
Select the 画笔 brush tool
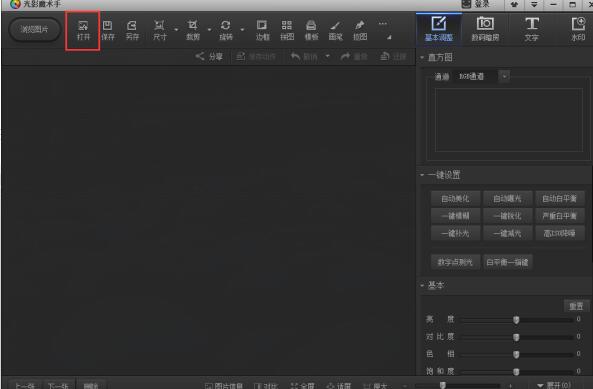[335, 30]
